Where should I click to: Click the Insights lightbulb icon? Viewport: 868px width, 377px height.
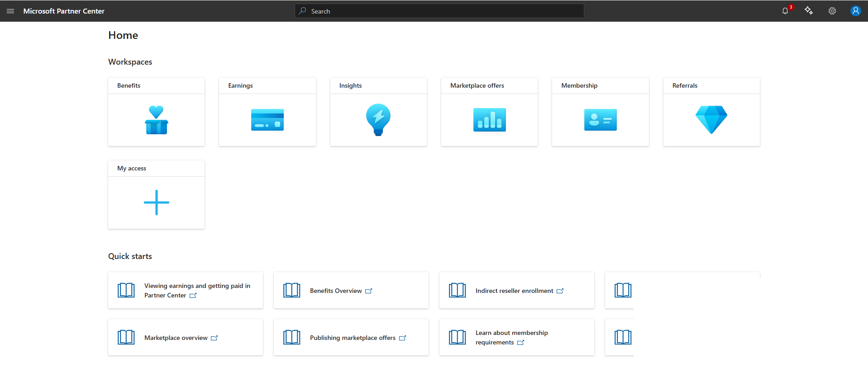[378, 120]
